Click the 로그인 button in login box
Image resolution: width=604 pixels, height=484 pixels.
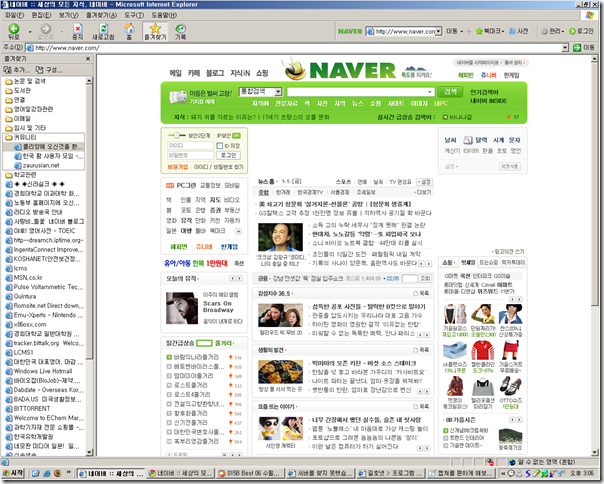click(x=228, y=155)
